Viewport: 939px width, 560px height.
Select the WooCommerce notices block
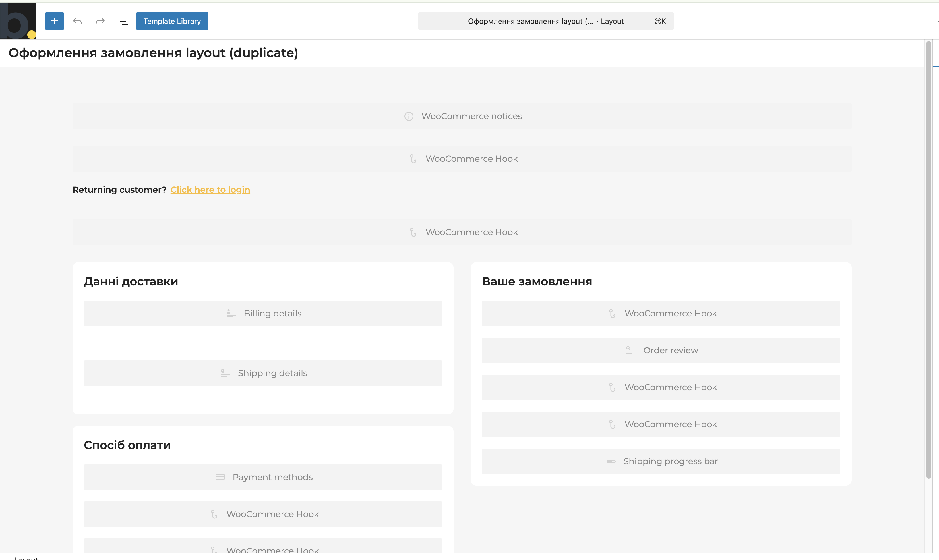pos(471,116)
